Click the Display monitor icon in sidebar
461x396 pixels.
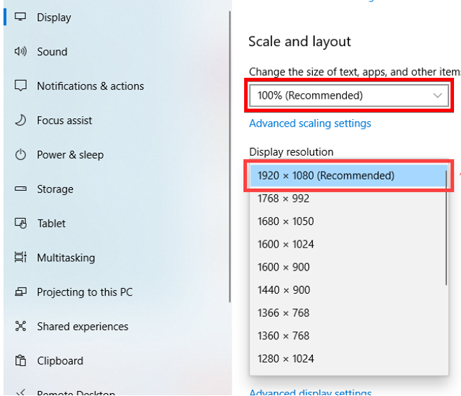[20, 17]
